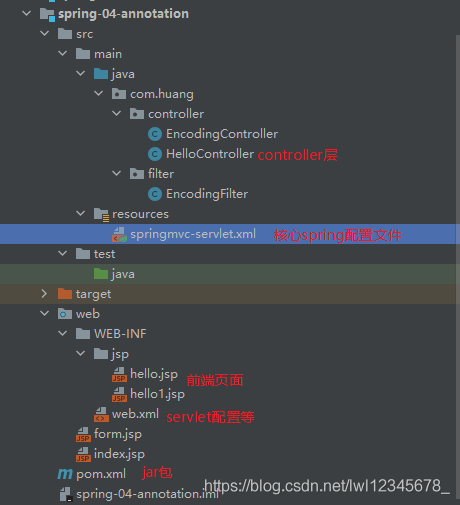Collapse the src folder arrow
Viewport: 460px width, 505px height.
pyautogui.click(x=44, y=34)
